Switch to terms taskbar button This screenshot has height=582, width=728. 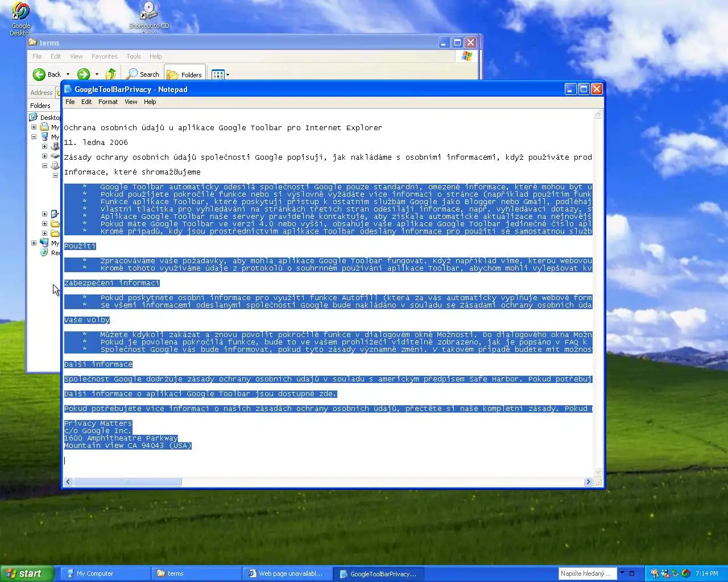pyautogui.click(x=196, y=573)
